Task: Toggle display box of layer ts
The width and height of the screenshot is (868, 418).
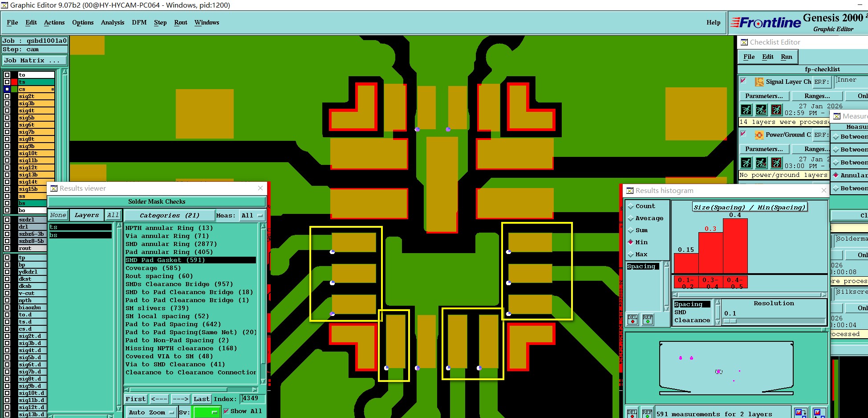Action: (7, 82)
